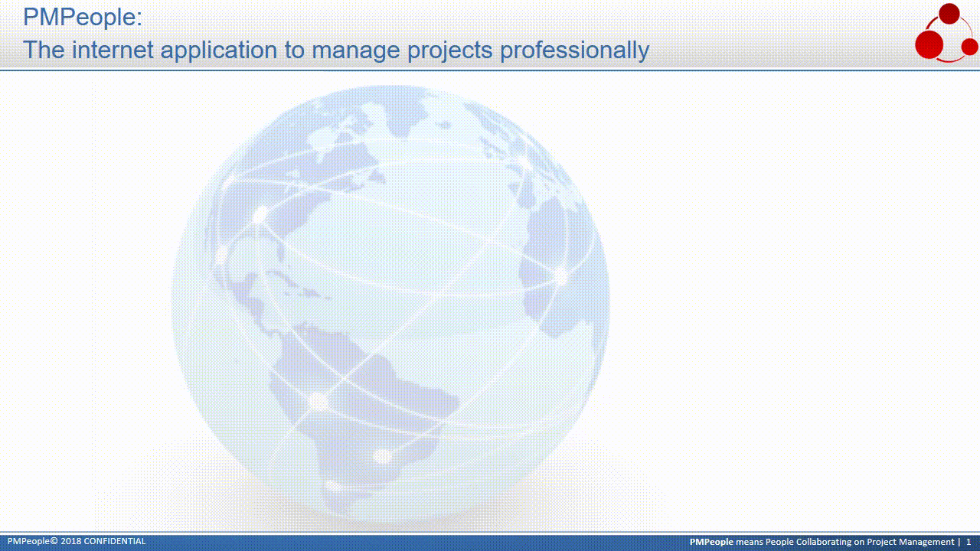Click the slide number 1 in footer

[969, 542]
